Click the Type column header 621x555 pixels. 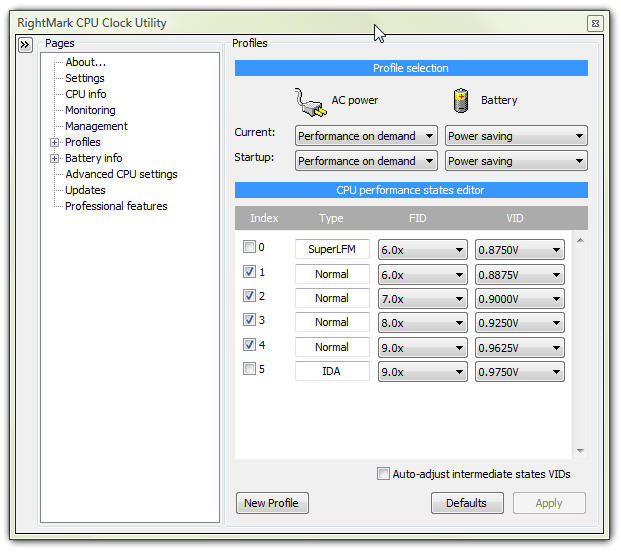point(331,218)
